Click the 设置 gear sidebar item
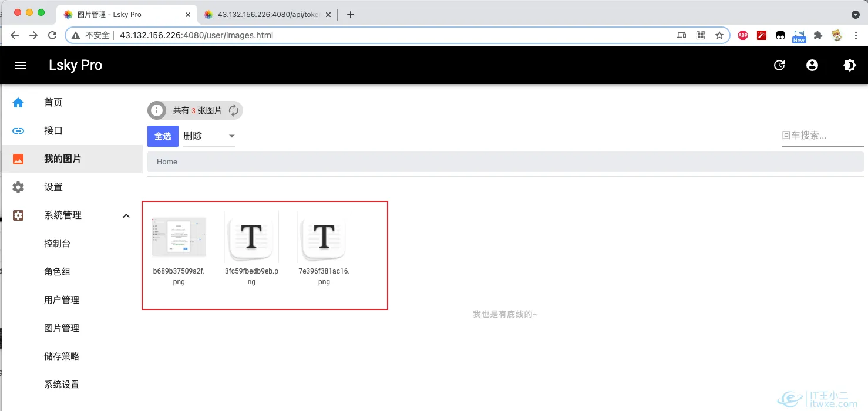The width and height of the screenshot is (868, 411). click(x=53, y=187)
